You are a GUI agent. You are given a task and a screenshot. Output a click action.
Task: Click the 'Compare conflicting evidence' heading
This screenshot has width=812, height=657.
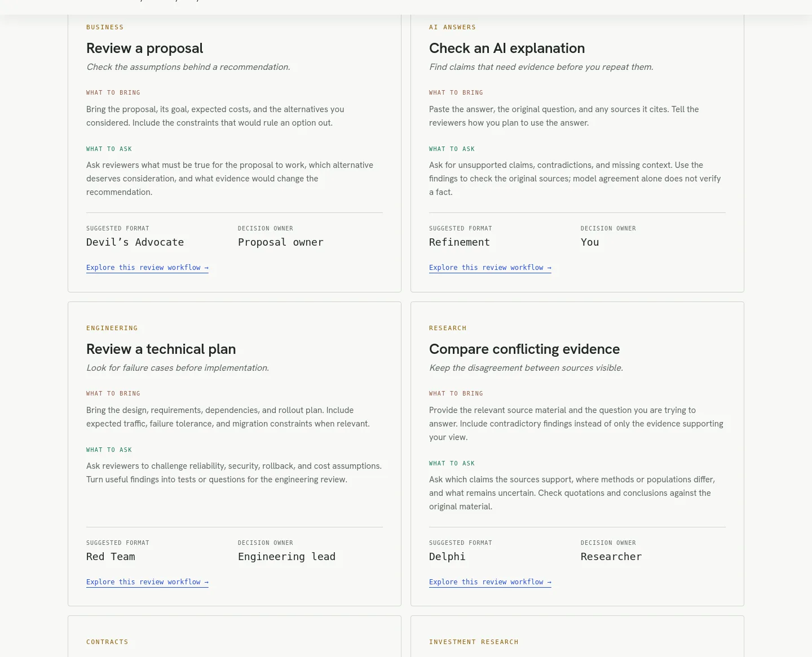pyautogui.click(x=524, y=349)
